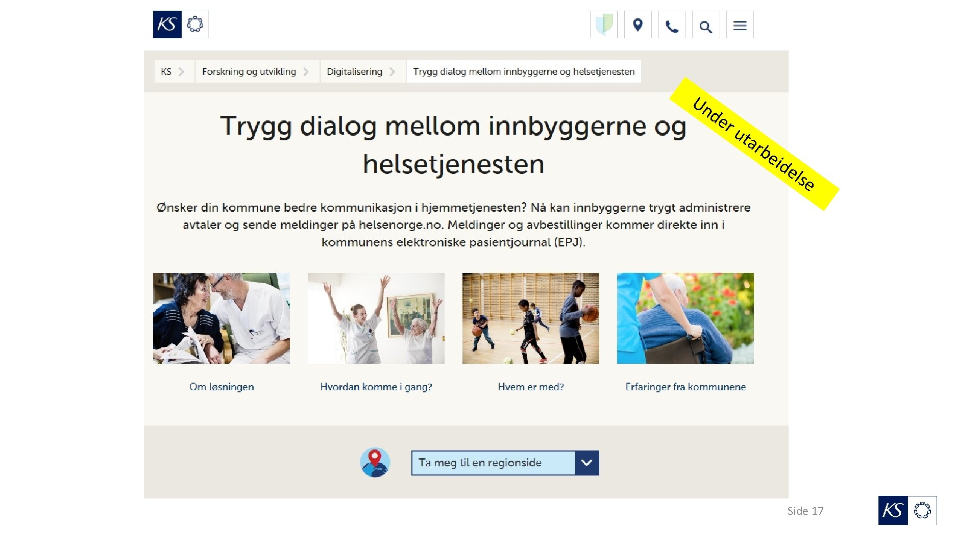The height and width of the screenshot is (551, 980).
Task: Open Forskning og utvikling breadcrumb
Action: pos(257,71)
